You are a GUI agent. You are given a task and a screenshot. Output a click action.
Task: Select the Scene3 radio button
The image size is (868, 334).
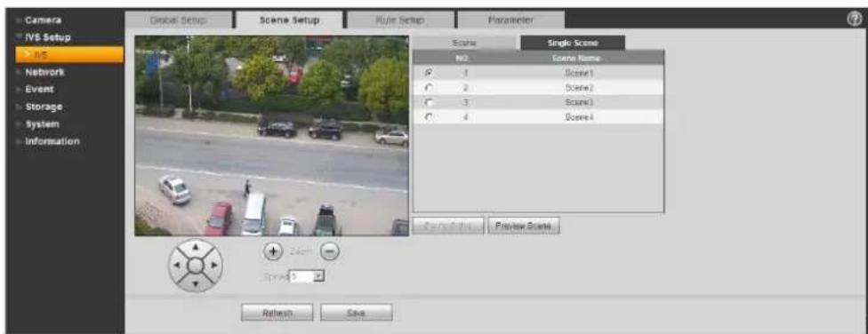(429, 102)
